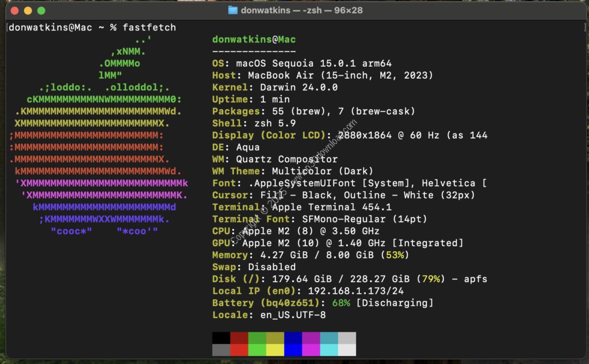This screenshot has height=364, width=589.
Task: Click the folder icon in the title bar
Action: (x=233, y=10)
